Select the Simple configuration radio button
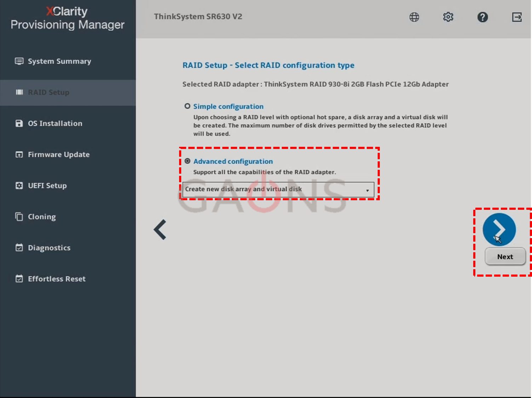 tap(188, 106)
